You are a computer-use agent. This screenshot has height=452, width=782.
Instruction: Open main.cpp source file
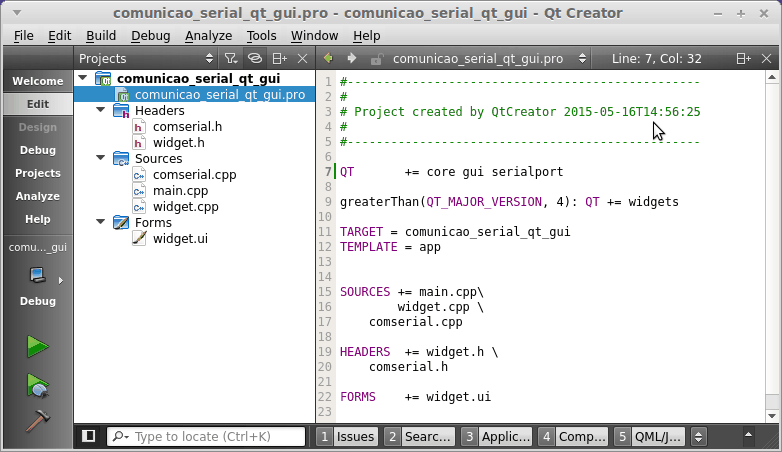181,191
